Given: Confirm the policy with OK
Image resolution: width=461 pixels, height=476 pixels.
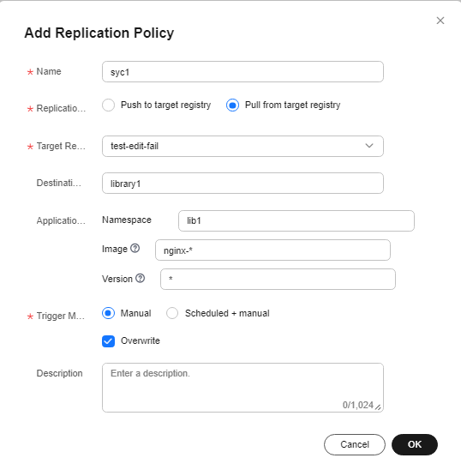Looking at the screenshot, I should pyautogui.click(x=415, y=444).
